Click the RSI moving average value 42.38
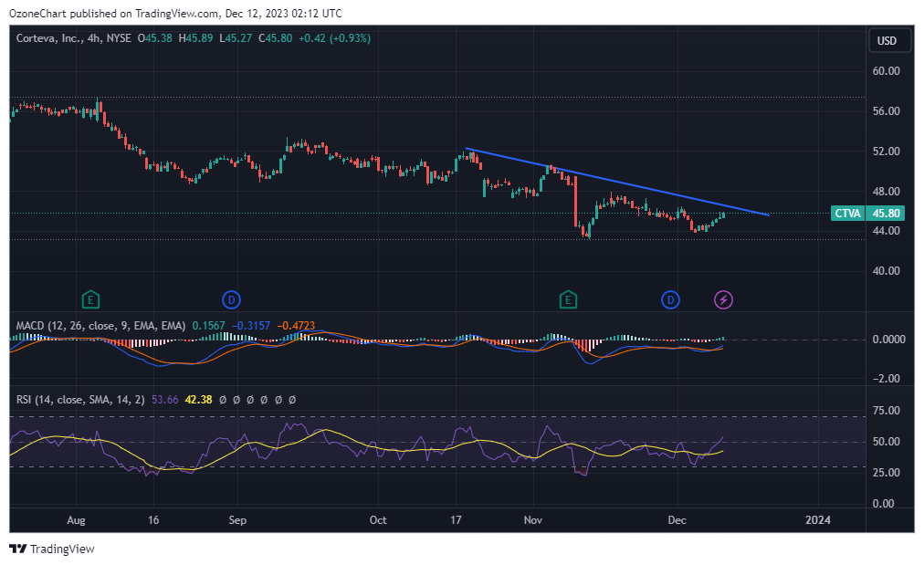 pyautogui.click(x=199, y=400)
